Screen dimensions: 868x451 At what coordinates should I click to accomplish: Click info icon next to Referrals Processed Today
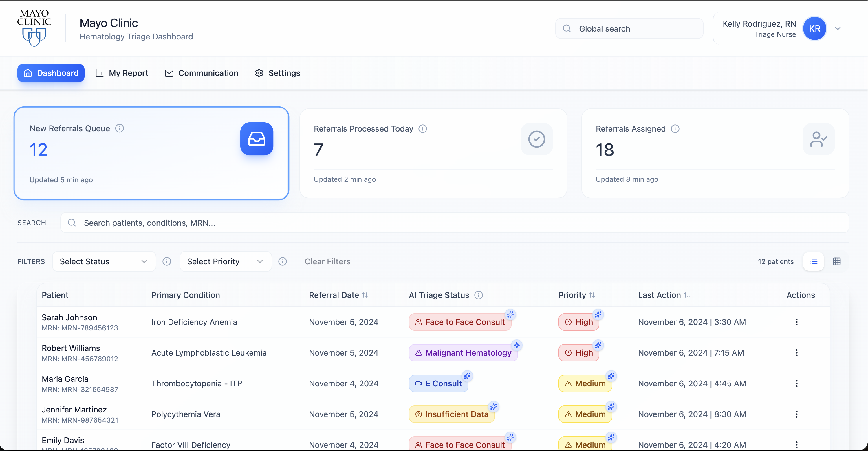point(422,128)
